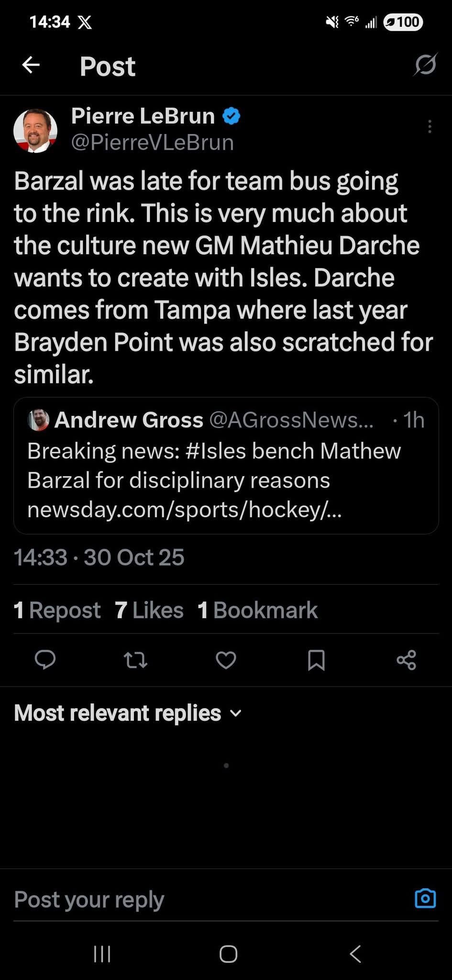
Task: Open the newsday.com article link
Action: (x=184, y=510)
